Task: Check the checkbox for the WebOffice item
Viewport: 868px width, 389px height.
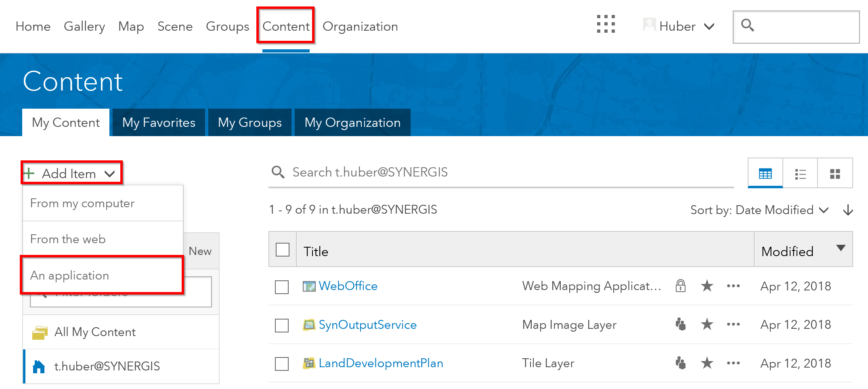Action: 281,286
